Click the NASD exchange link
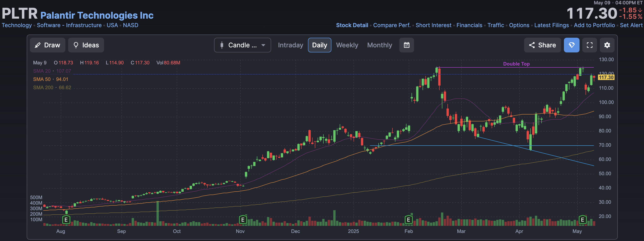 131,25
